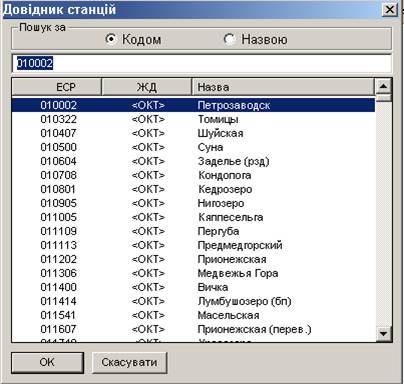Click the scrollbar up arrow

click(x=383, y=87)
